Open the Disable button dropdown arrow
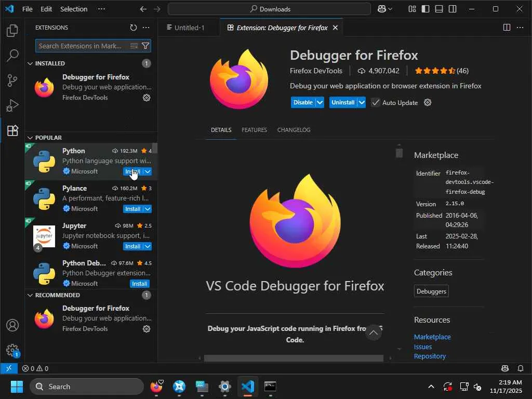This screenshot has width=532, height=399. point(320,102)
